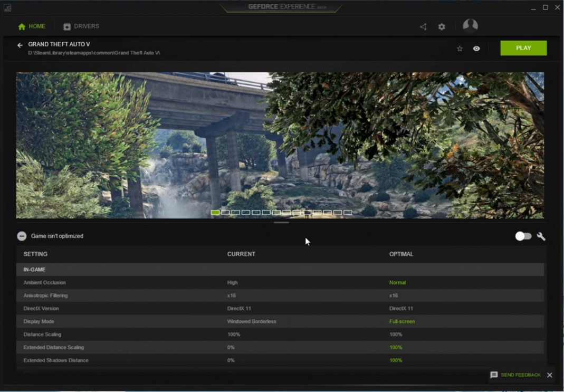This screenshot has width=564, height=392.
Task: Select the Extended Shadows Distance row label
Action: coord(56,360)
